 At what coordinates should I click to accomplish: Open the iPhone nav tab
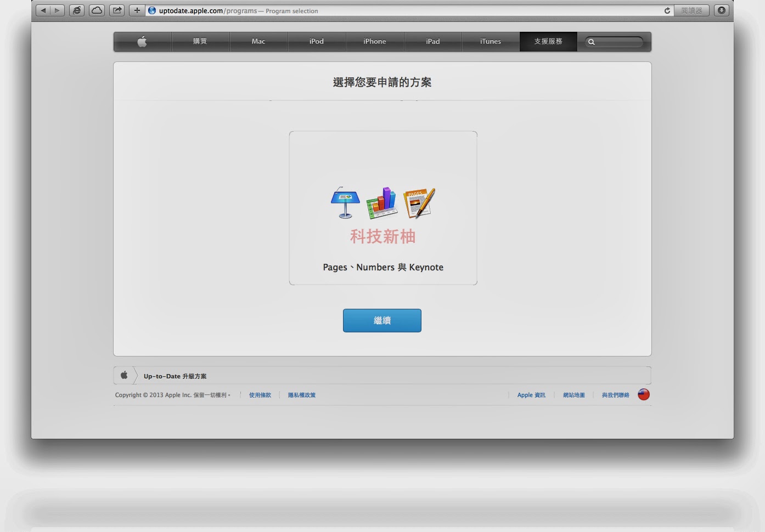pos(375,42)
